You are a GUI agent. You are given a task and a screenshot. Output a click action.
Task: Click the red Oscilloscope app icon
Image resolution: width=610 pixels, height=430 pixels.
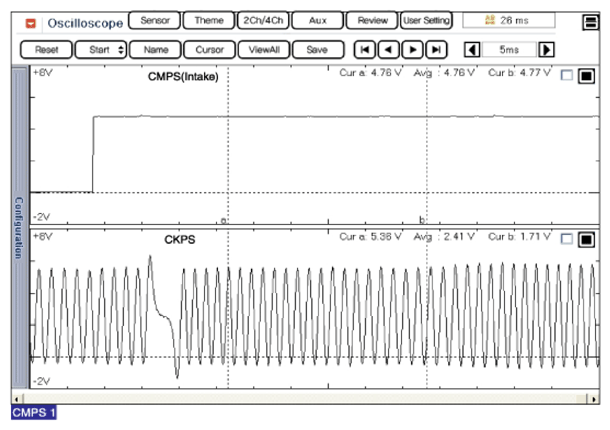pos(31,21)
